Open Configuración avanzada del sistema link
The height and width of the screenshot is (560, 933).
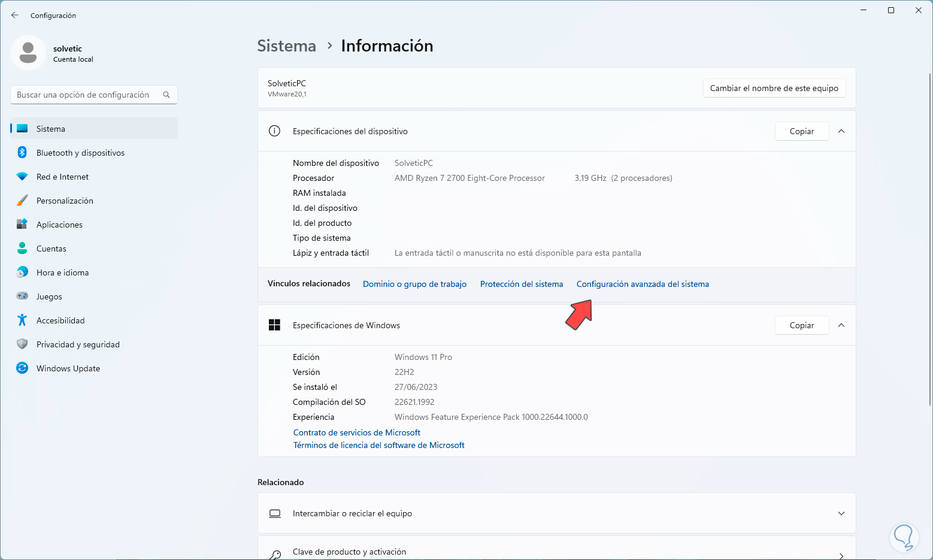click(643, 284)
